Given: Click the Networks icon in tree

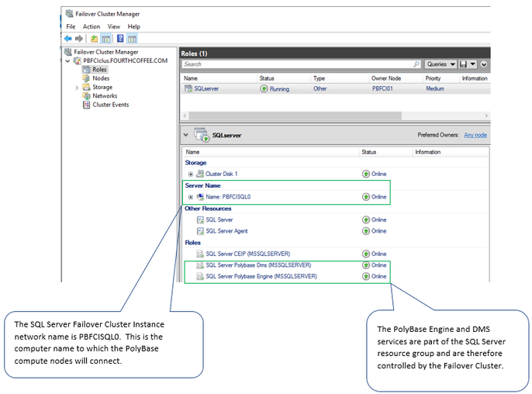Looking at the screenshot, I should [x=87, y=96].
